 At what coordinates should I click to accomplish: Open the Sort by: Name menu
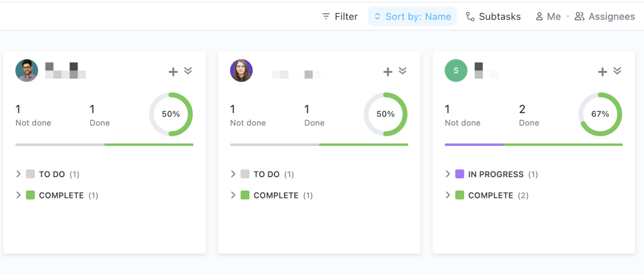[x=412, y=16]
